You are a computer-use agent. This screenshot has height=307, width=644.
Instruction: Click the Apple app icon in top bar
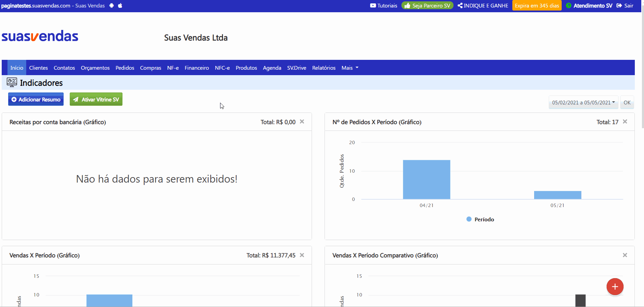pyautogui.click(x=120, y=5)
